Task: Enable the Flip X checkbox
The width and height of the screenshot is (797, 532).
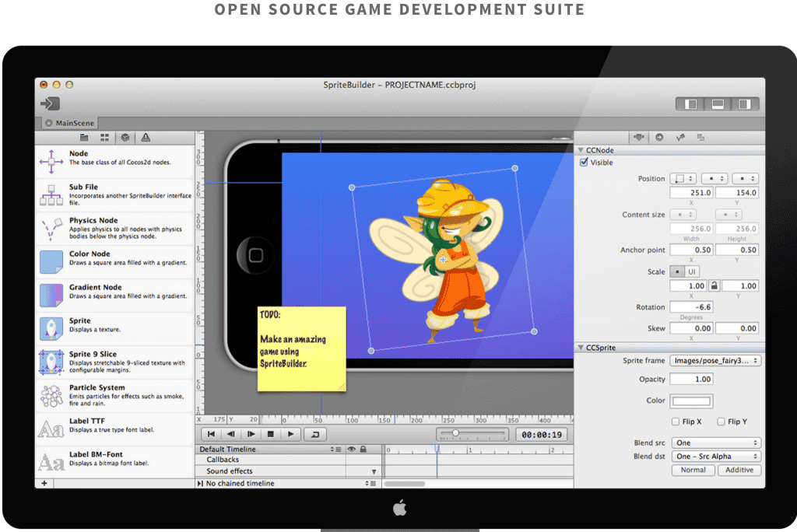Action: click(x=676, y=422)
